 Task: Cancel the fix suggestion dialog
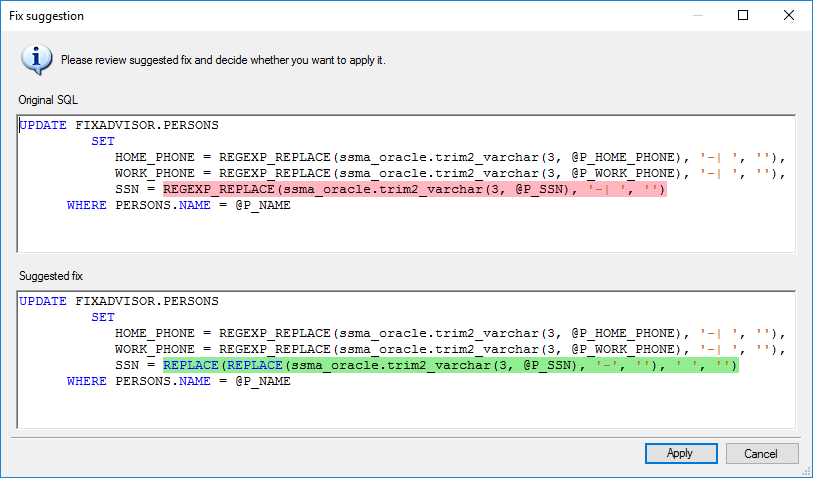tap(762, 454)
